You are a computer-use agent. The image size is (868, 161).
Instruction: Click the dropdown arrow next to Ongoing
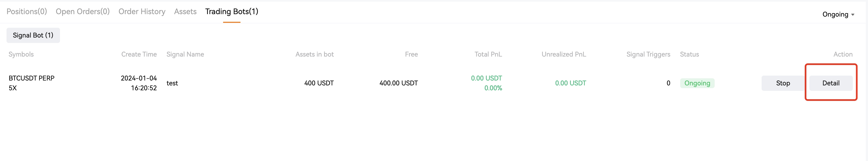pos(853,15)
